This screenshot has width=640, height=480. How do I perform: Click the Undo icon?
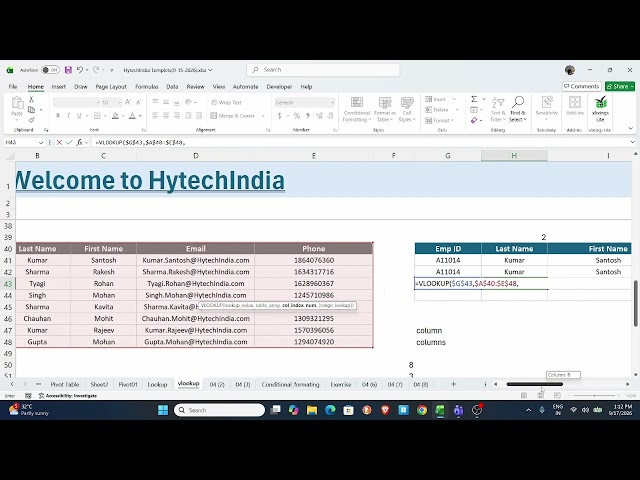click(80, 70)
